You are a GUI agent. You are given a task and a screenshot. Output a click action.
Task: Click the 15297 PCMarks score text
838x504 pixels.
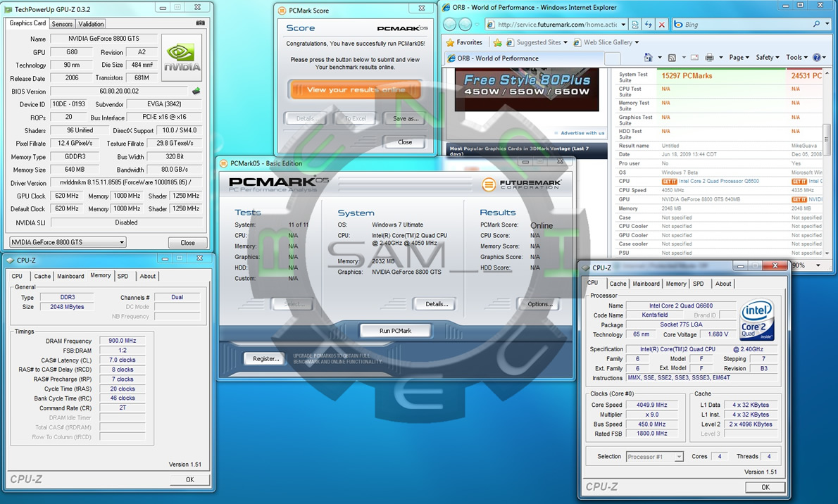(x=687, y=76)
